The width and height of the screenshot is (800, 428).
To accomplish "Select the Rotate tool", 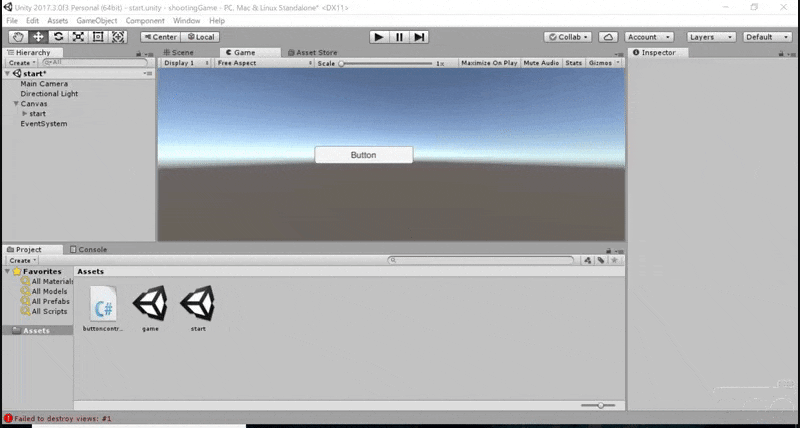I will [58, 37].
